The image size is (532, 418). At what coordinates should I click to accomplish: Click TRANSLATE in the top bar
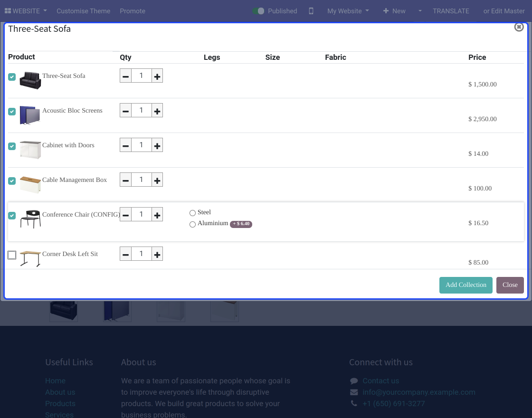tap(451, 11)
